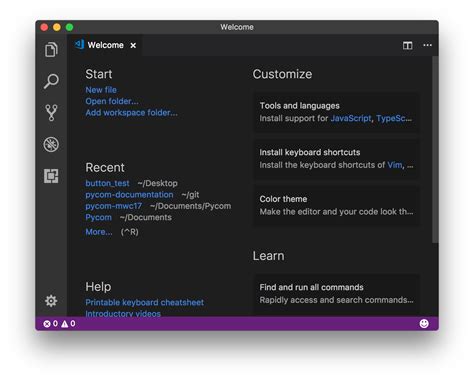Screen dimensions: 474x381
Task: Click Add workspace folder... link
Action: pyautogui.click(x=131, y=113)
